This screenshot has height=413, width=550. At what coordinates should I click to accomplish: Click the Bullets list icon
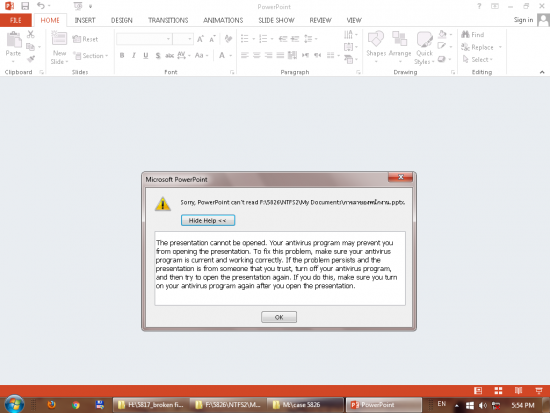[x=245, y=39]
